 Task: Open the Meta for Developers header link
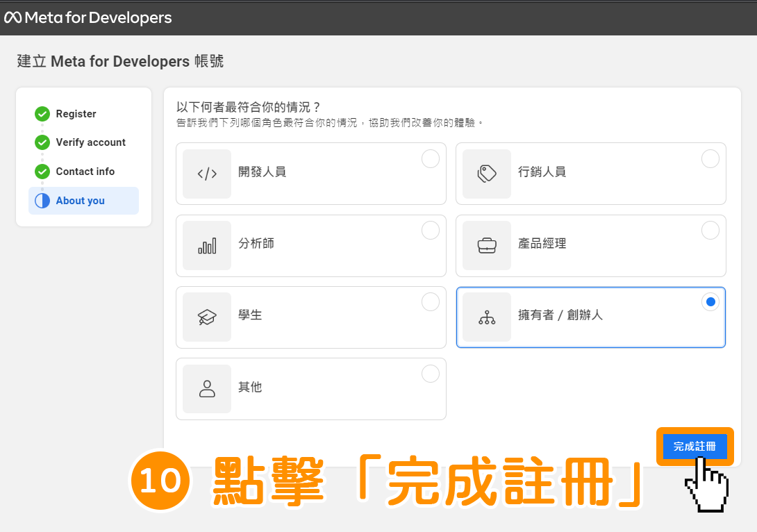[x=88, y=18]
